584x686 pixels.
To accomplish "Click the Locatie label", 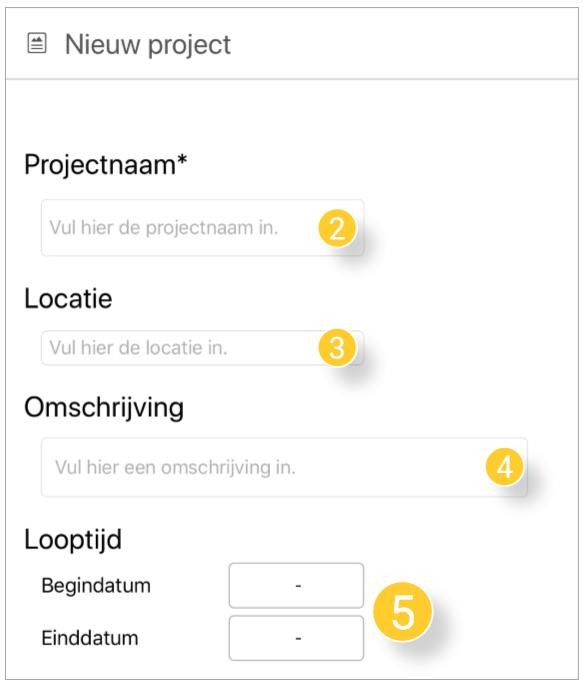I will coord(68,298).
